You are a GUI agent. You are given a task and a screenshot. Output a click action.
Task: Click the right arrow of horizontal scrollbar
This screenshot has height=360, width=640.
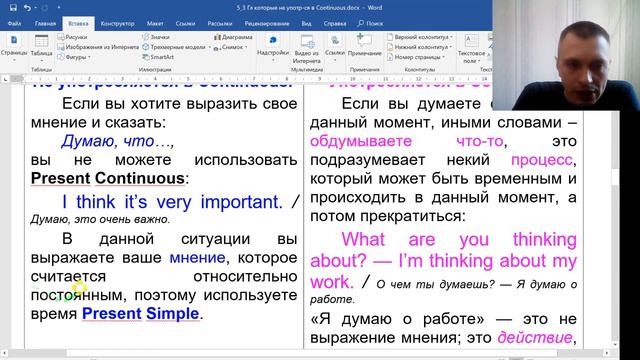(607, 353)
